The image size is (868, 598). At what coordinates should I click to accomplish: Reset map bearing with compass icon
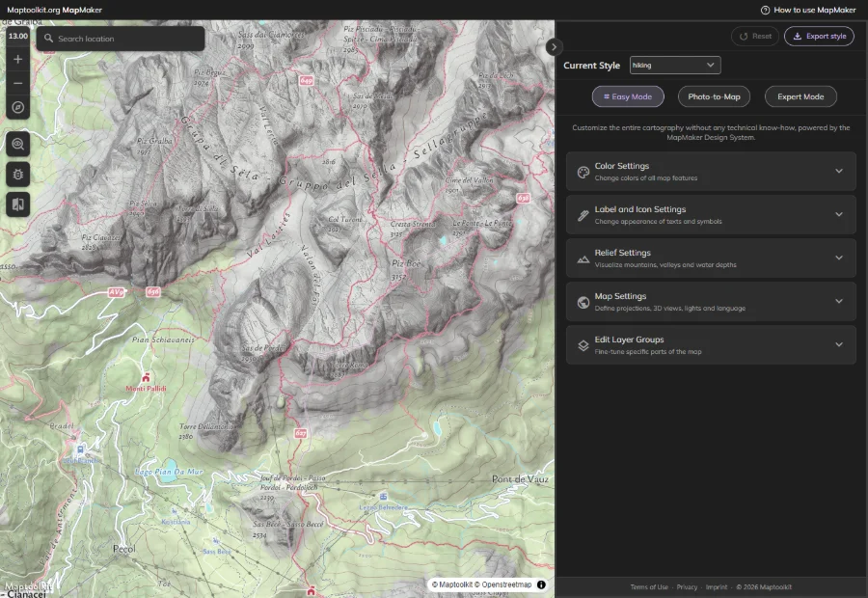click(17, 107)
